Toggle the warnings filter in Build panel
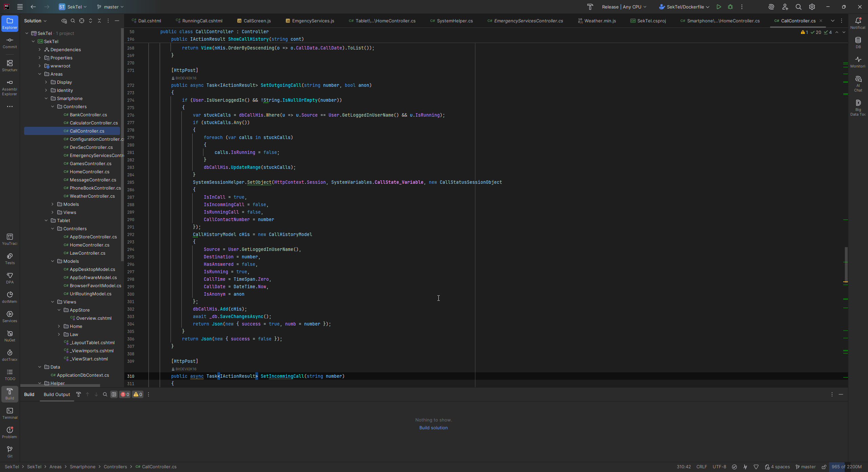The height and width of the screenshot is (472, 868). [138, 394]
